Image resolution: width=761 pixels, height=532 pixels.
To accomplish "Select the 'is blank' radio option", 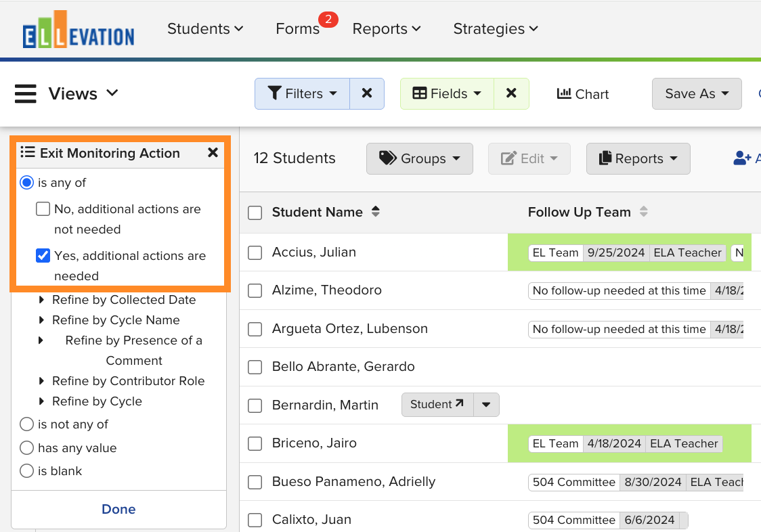I will click(26, 471).
